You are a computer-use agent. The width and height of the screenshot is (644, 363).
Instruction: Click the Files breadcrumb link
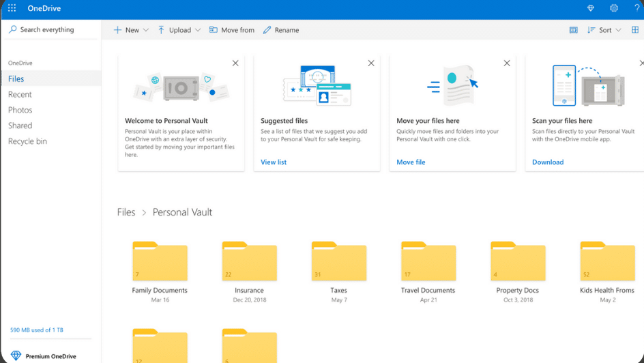(126, 212)
